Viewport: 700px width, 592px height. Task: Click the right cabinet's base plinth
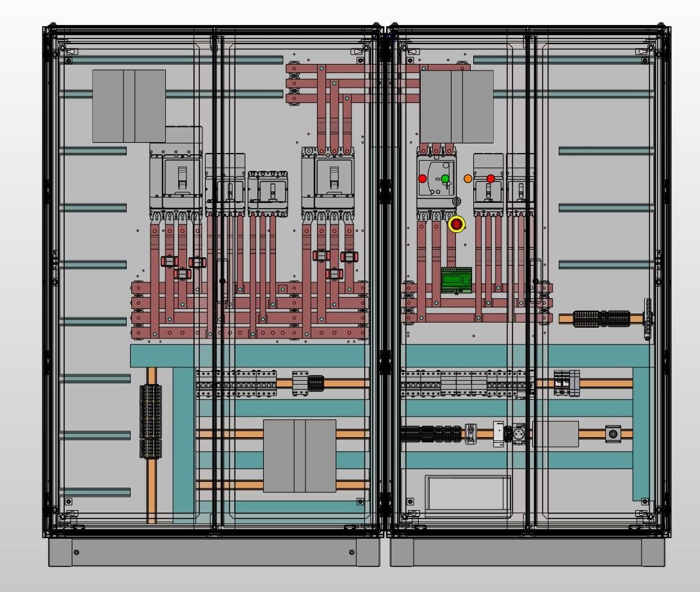[528, 552]
